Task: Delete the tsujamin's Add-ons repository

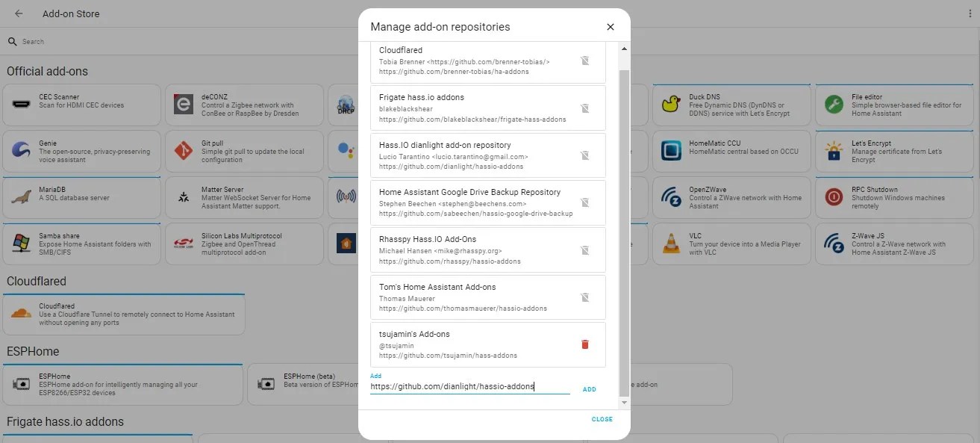Action: pyautogui.click(x=585, y=344)
